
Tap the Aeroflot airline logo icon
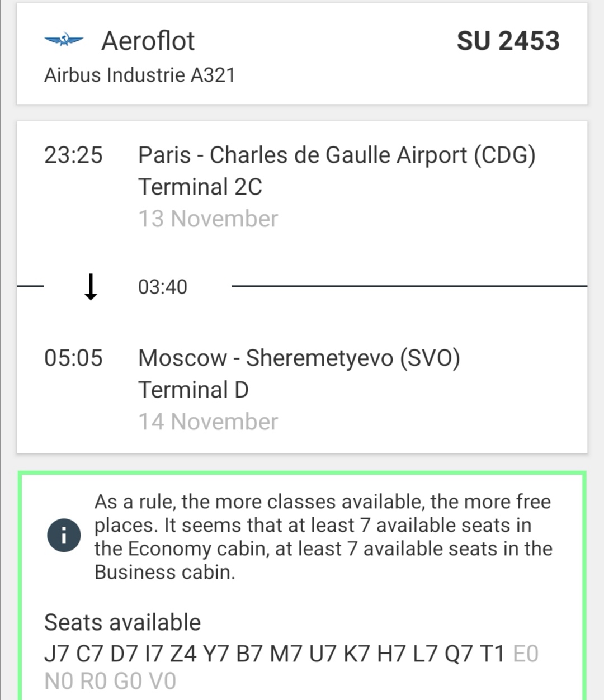coord(64,40)
